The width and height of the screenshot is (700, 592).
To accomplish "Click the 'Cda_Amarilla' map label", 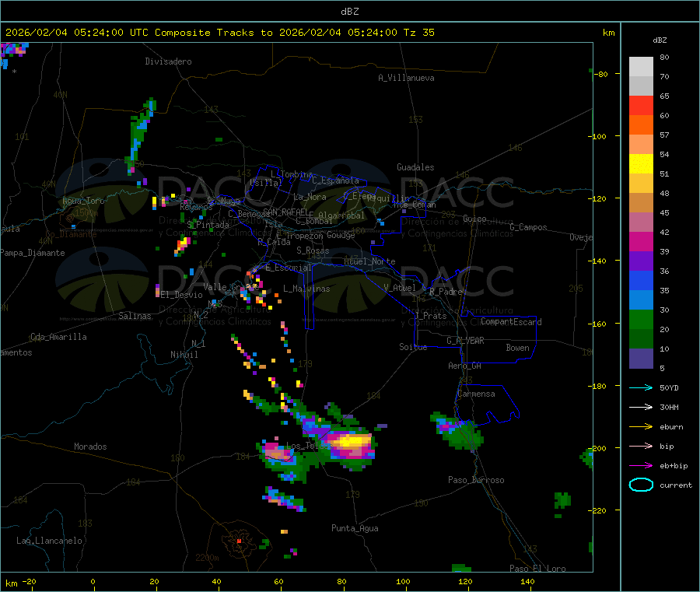I will tap(58, 337).
